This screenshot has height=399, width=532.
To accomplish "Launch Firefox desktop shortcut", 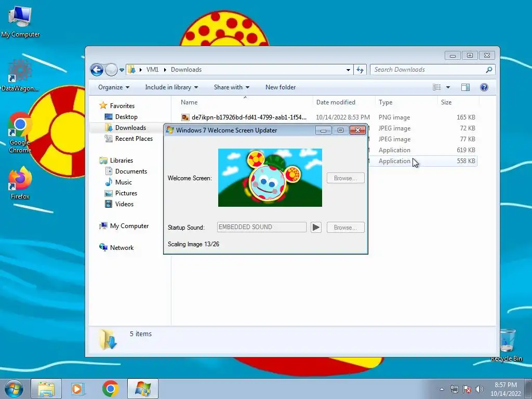I will coord(20,183).
